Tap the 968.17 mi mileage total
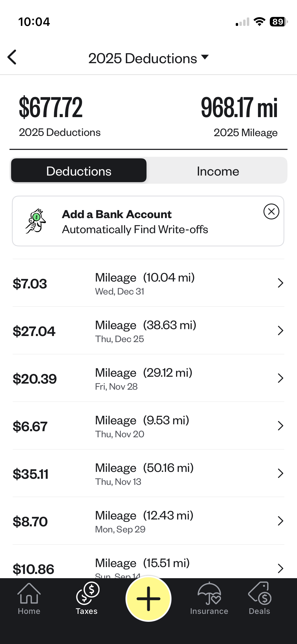The width and height of the screenshot is (297, 644). 239,108
